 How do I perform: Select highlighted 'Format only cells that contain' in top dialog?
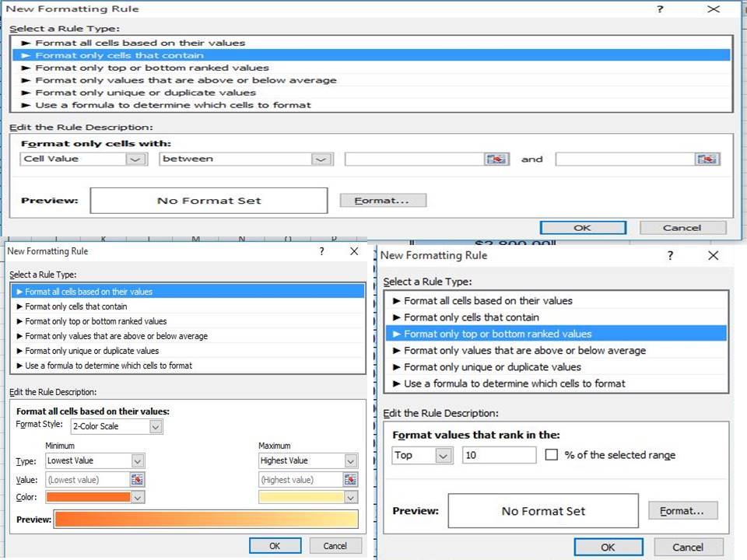[372, 55]
